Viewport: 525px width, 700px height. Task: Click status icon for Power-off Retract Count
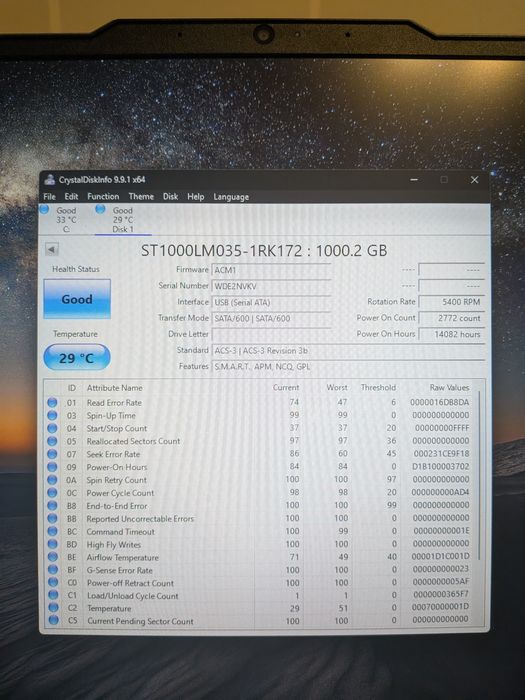[x=54, y=582]
